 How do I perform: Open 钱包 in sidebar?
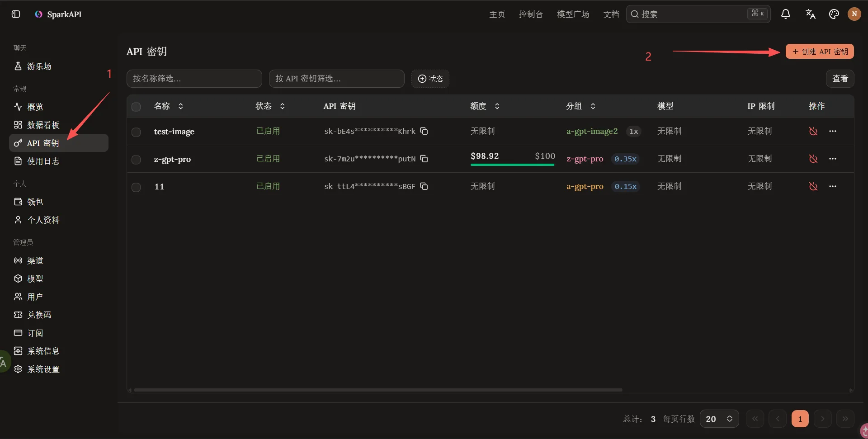point(59,202)
